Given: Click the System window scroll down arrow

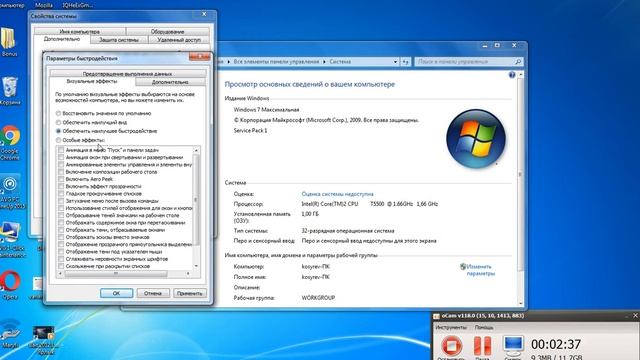Looking at the screenshot, I should 520,303.
